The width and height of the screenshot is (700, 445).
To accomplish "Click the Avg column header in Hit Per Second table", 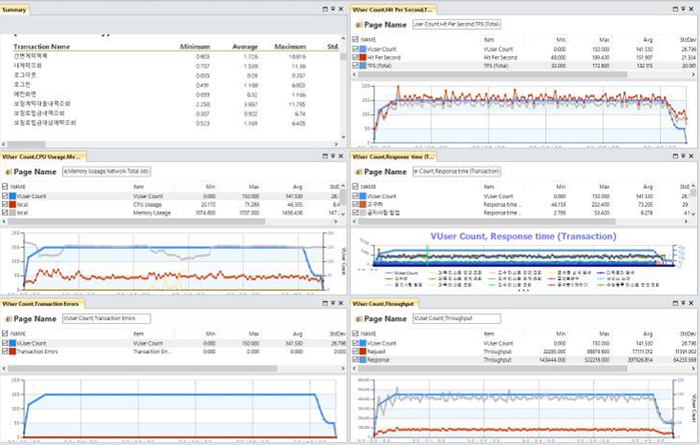I will [x=647, y=40].
